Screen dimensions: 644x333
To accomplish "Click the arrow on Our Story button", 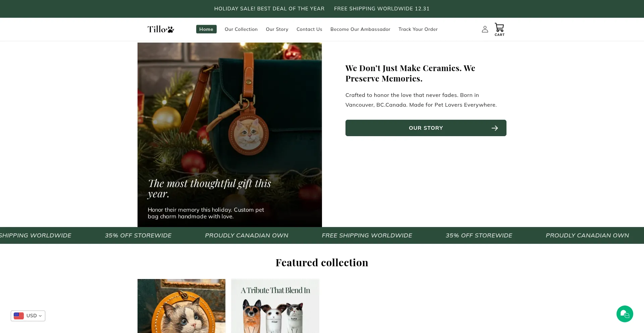I will pyautogui.click(x=495, y=128).
